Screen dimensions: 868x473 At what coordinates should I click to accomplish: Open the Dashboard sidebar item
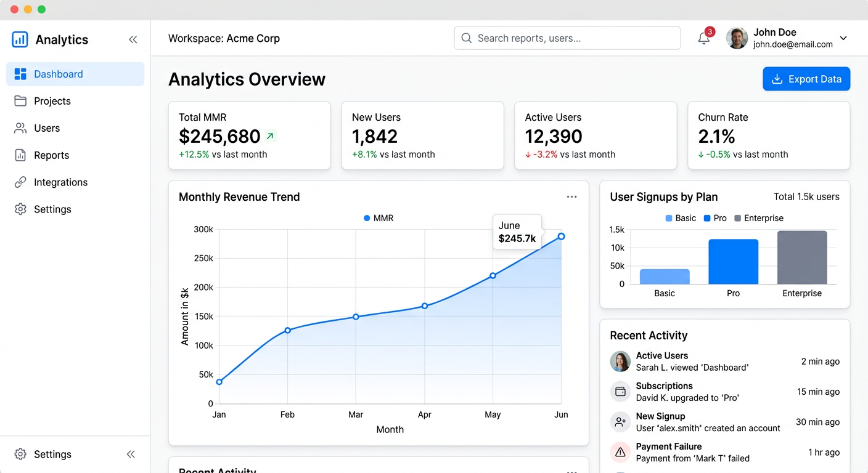(x=58, y=74)
